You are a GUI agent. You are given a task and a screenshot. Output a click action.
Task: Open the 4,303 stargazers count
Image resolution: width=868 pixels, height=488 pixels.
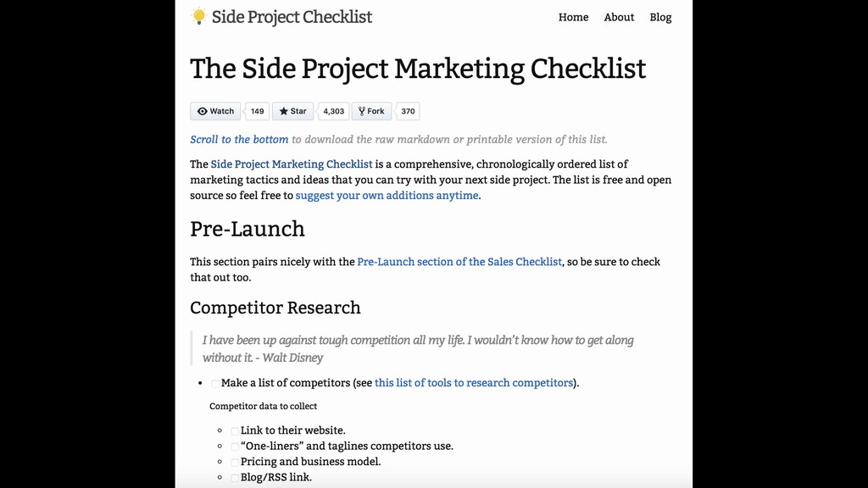click(x=334, y=111)
